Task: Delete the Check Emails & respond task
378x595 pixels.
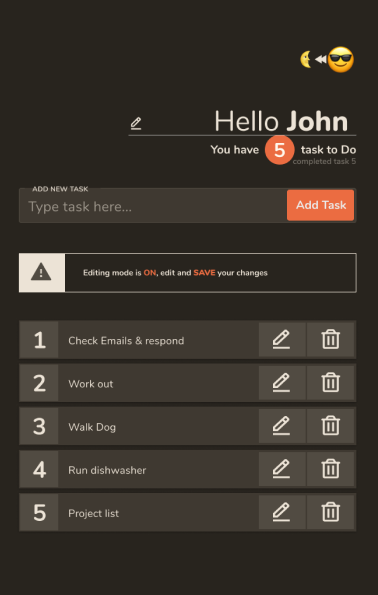Action: coord(331,340)
